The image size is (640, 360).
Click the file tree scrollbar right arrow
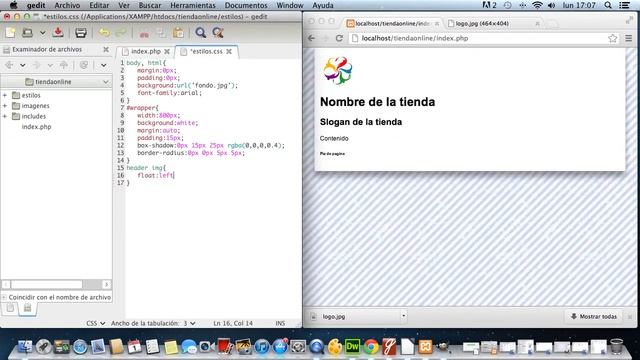(107, 284)
